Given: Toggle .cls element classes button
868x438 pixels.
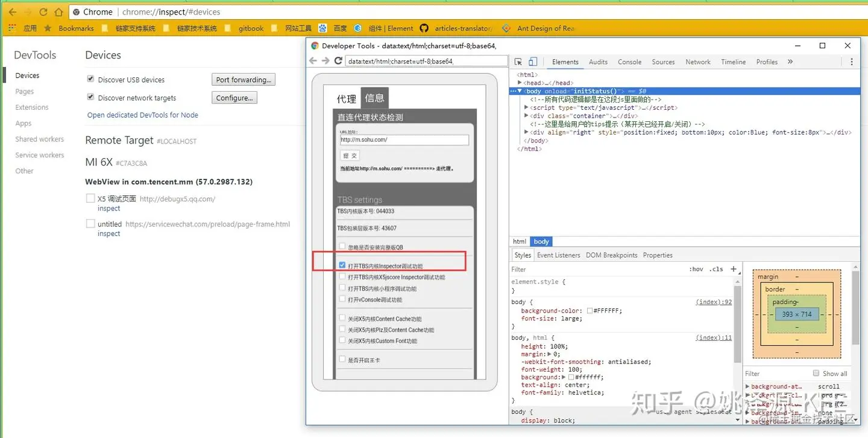Looking at the screenshot, I should click(x=716, y=269).
